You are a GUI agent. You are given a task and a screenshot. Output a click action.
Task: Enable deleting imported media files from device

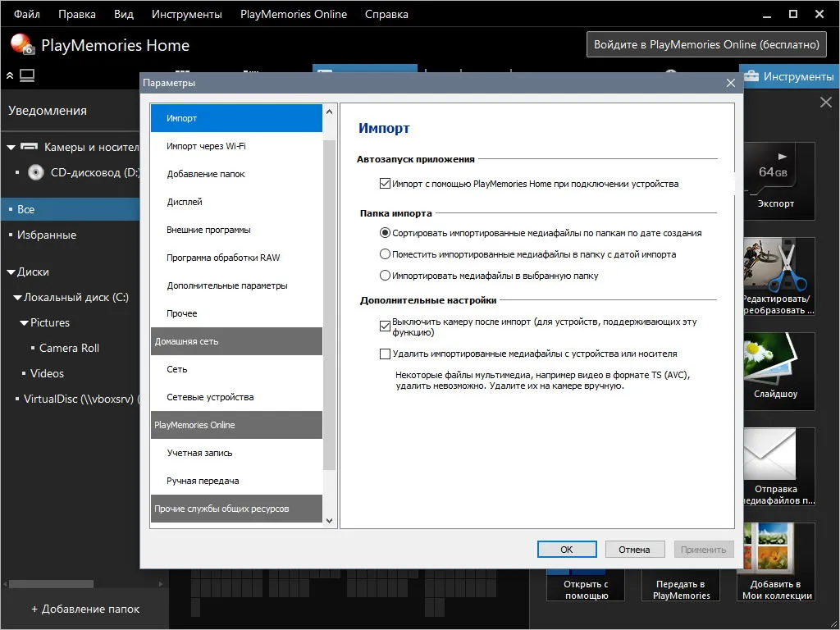click(385, 354)
